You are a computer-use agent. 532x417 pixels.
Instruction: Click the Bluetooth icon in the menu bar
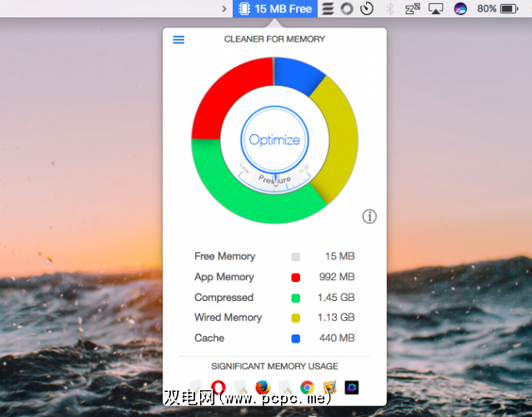(389, 9)
